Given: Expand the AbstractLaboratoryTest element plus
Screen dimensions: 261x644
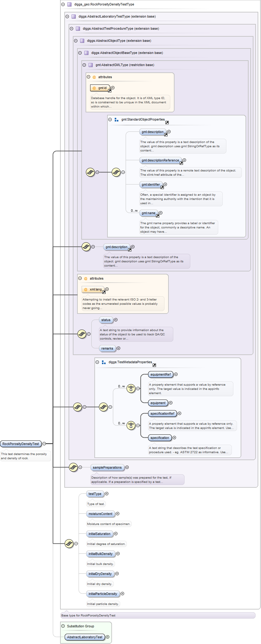Looking at the screenshot, I should click(107, 637).
